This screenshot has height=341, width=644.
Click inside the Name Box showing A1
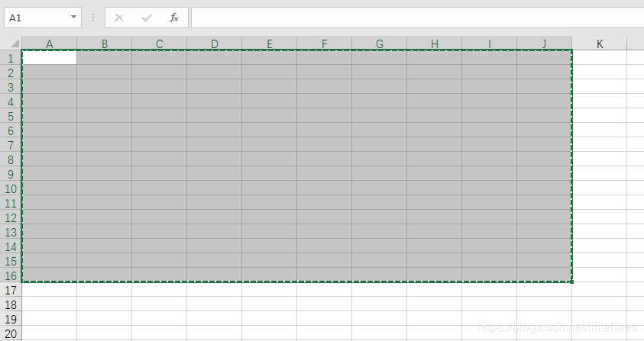tap(37, 18)
